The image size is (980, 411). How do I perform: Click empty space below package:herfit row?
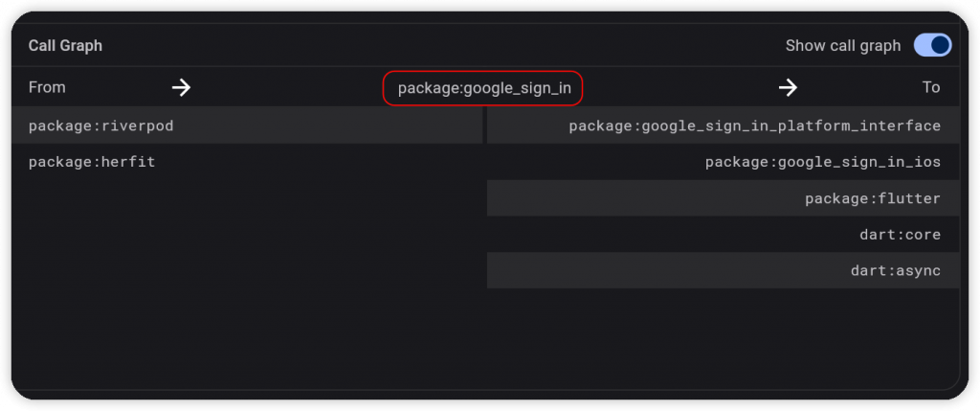pyautogui.click(x=247, y=282)
